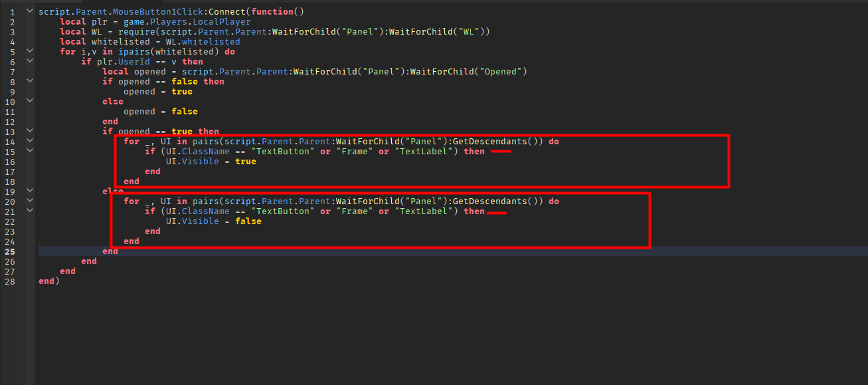868x385 pixels.
Task: Collapse the opened true block at line 13
Action: coord(29,130)
